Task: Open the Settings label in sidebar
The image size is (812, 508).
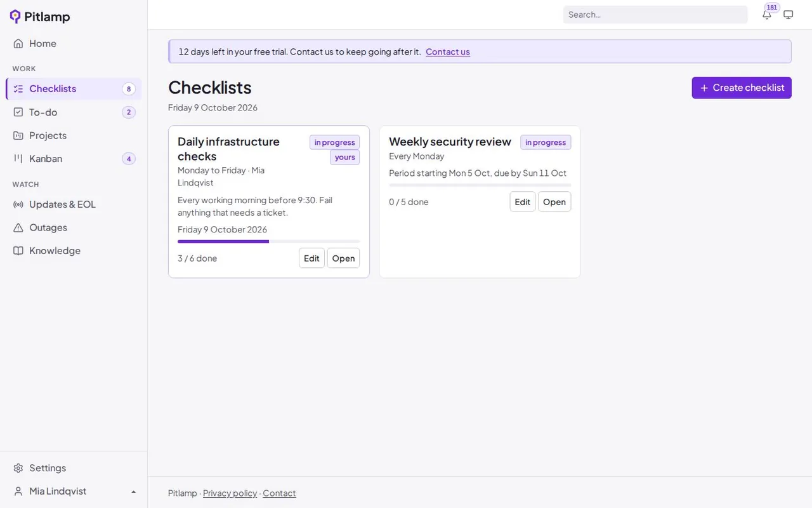Action: 48,468
